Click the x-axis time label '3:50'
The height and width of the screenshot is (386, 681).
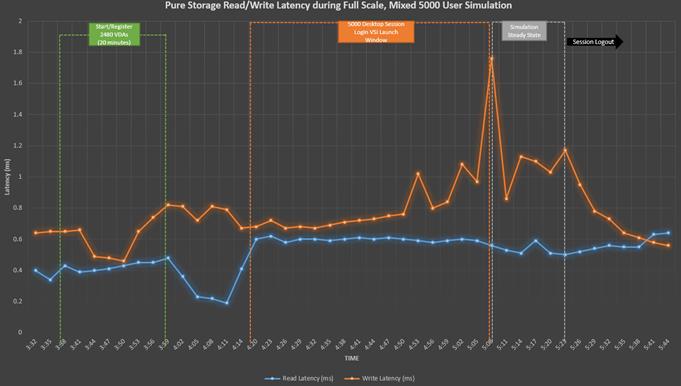tap(120, 345)
